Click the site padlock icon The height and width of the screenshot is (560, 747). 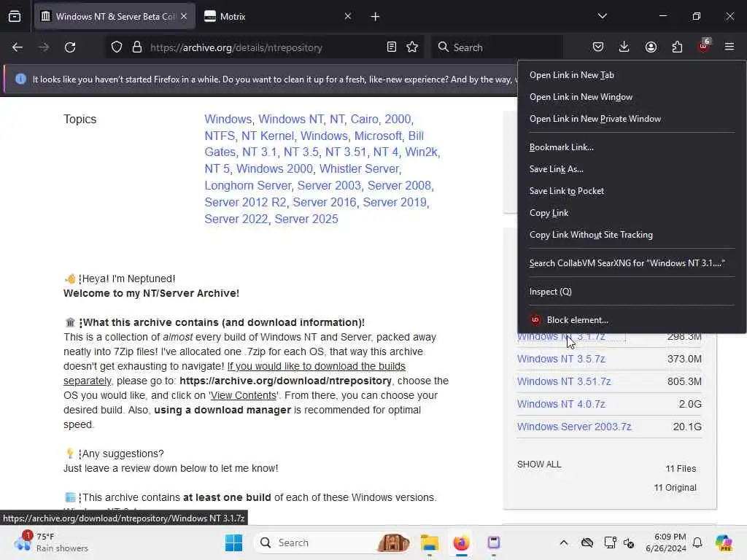(137, 47)
